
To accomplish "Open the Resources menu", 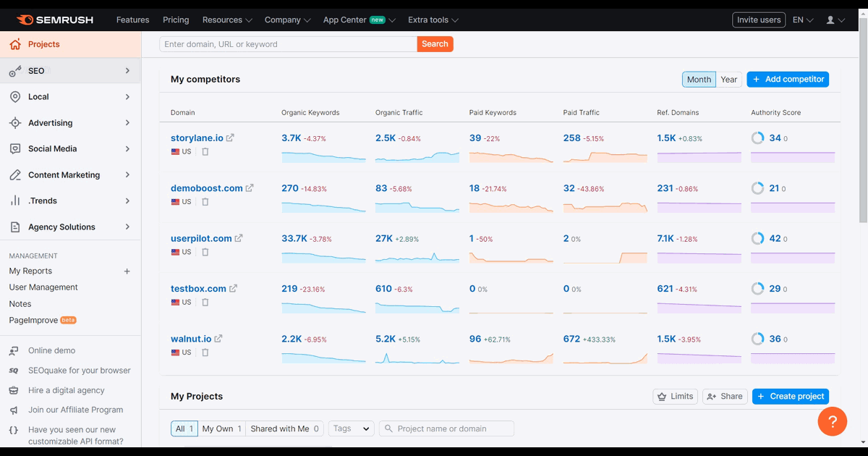I will 227,20.
